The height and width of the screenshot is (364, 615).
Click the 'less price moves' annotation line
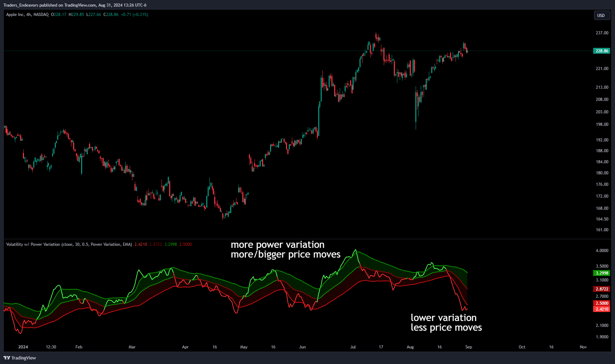point(446,328)
